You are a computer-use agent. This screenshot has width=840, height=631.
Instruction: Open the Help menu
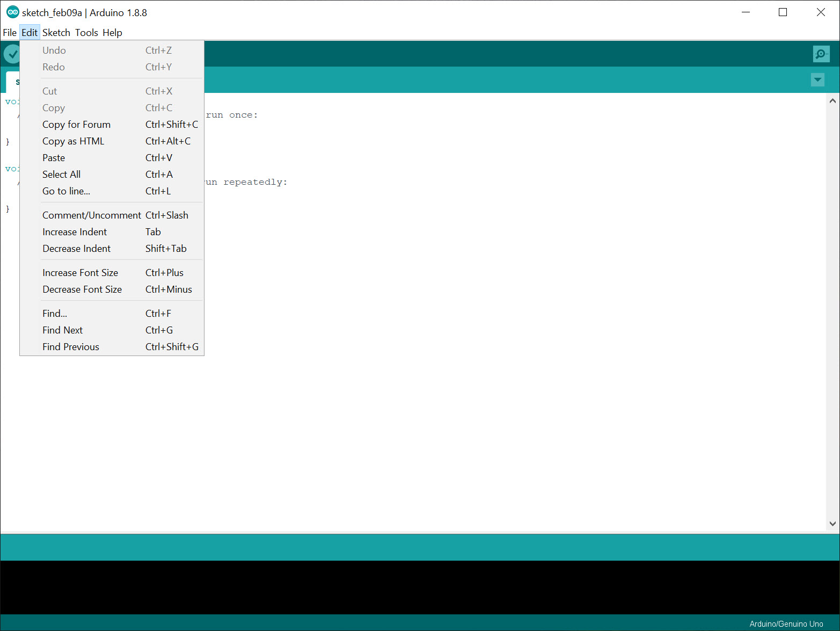[x=112, y=33]
